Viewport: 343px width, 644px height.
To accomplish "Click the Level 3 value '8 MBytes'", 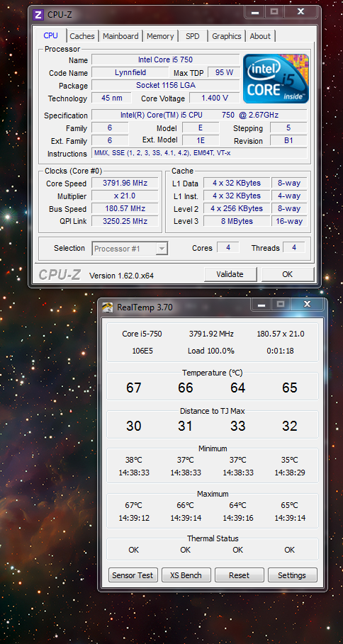I will (237, 221).
